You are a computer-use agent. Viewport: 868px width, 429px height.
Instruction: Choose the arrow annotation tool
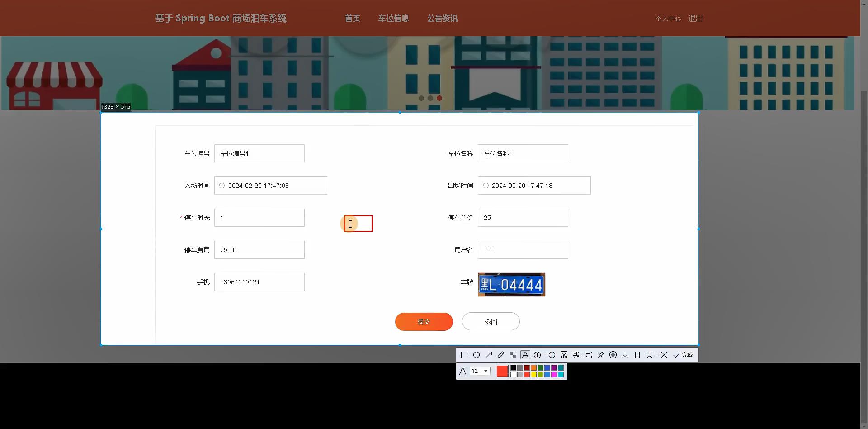(489, 355)
